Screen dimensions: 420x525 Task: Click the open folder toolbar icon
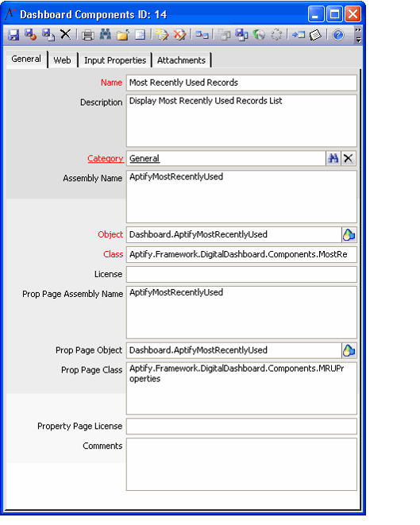click(123, 35)
